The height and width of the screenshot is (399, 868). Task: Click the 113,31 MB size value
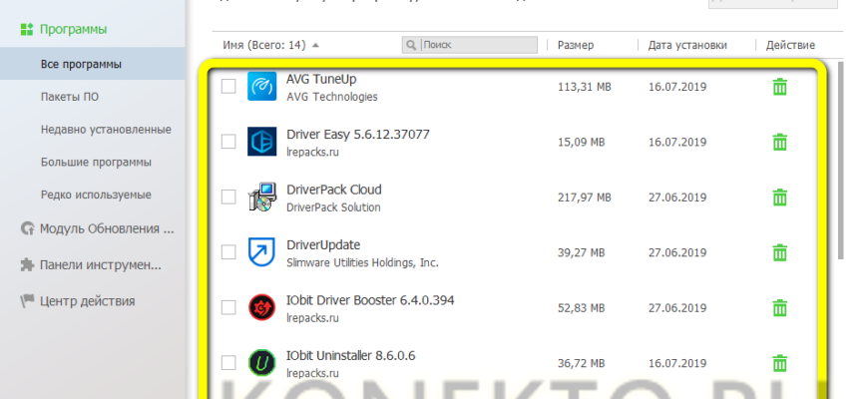click(x=584, y=87)
